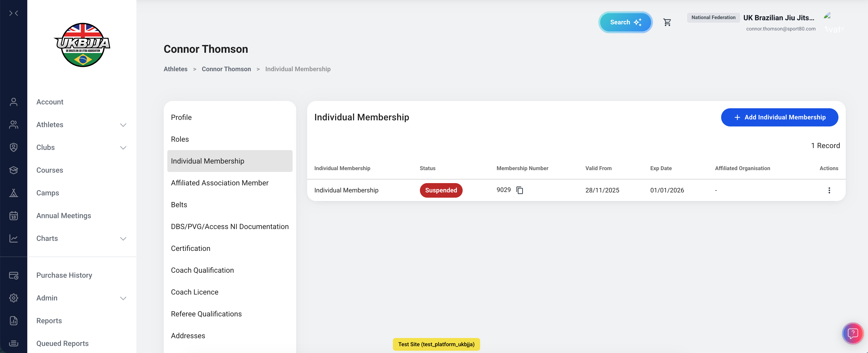Click the Courses graduation cap icon
The width and height of the screenshot is (868, 353).
pos(13,170)
